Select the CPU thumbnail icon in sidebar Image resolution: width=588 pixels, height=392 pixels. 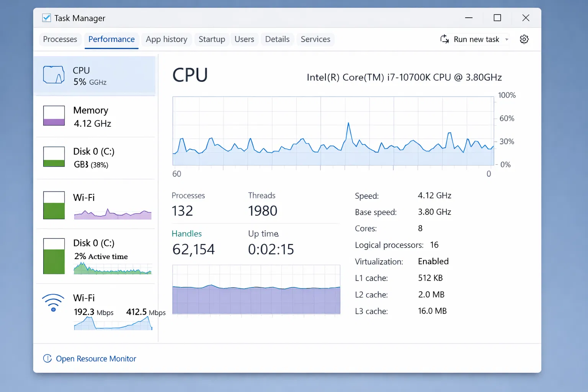coord(54,75)
